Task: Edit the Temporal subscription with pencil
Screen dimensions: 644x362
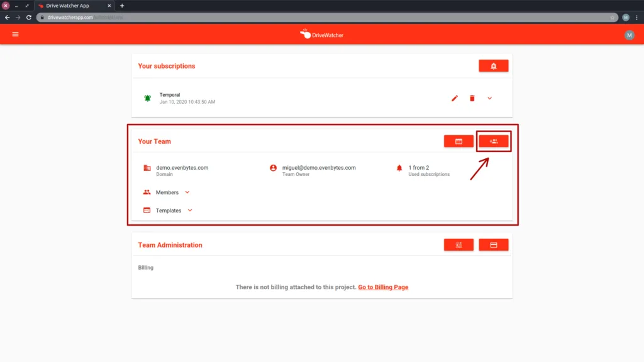Action: pyautogui.click(x=455, y=99)
